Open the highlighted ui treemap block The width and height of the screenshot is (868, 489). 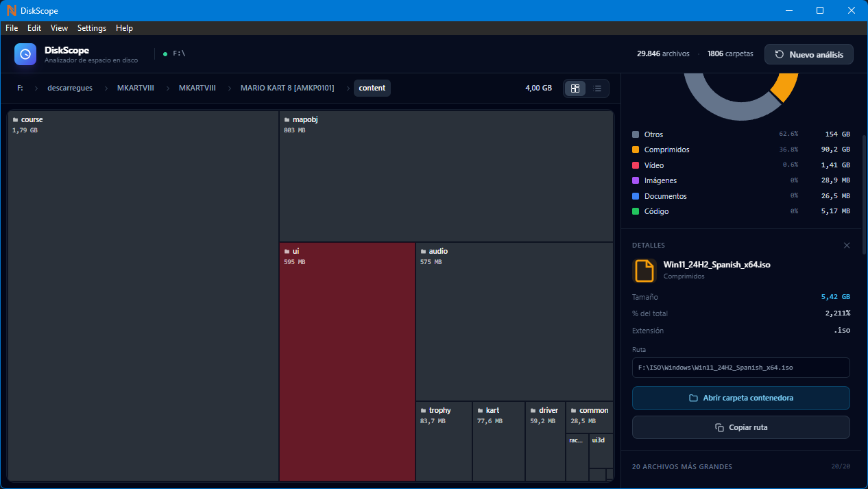[x=347, y=362]
